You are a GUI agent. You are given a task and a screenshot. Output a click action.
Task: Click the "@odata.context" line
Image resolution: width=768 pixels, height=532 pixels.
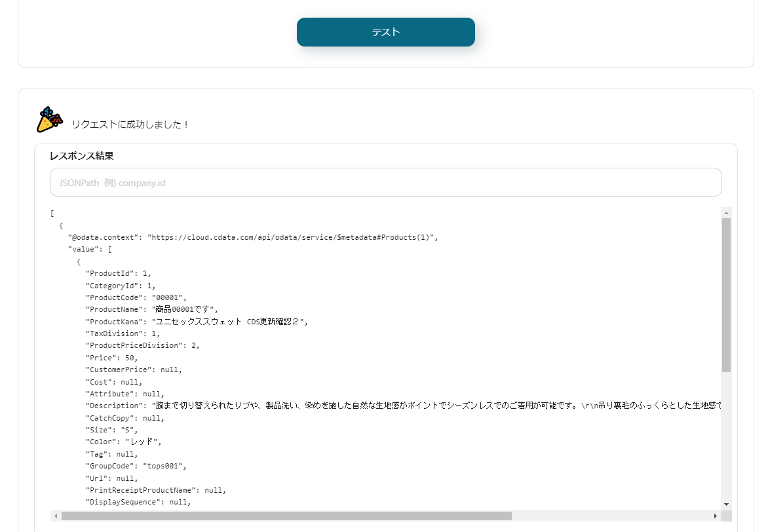[253, 237]
